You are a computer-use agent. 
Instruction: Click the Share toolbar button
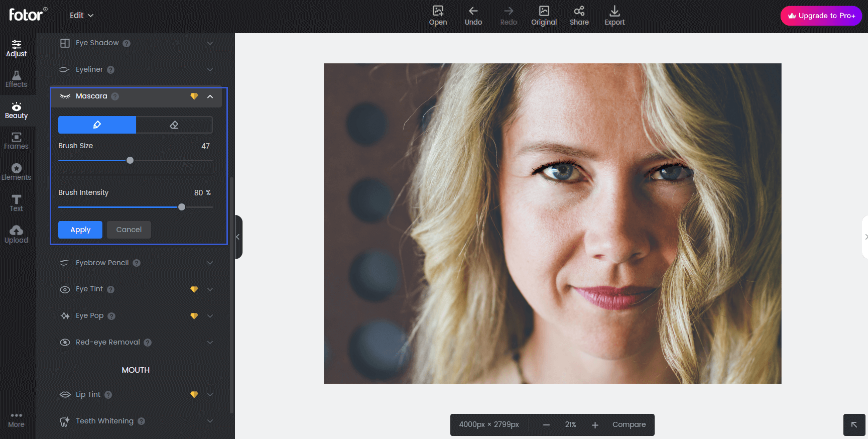coord(579,16)
